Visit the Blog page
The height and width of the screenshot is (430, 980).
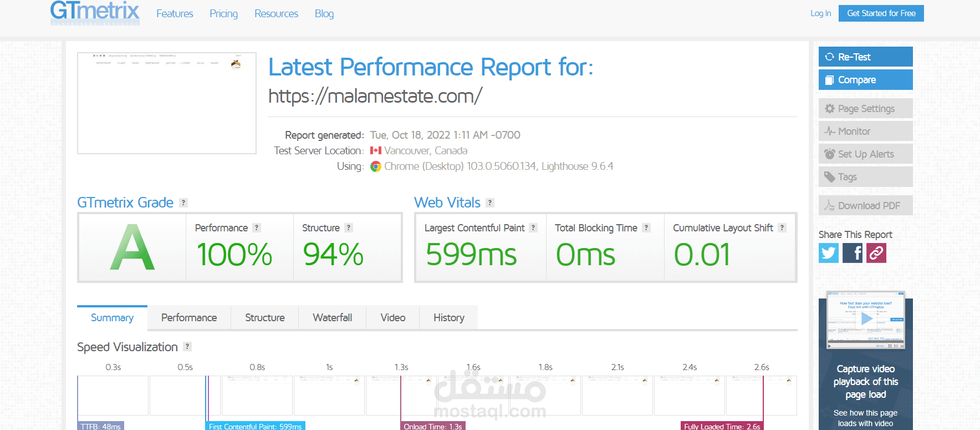tap(324, 14)
